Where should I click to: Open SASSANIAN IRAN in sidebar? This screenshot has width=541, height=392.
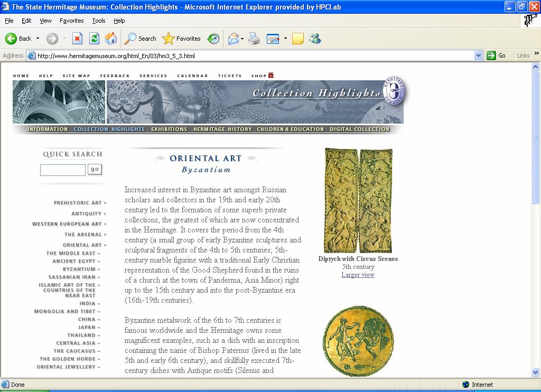[72, 277]
